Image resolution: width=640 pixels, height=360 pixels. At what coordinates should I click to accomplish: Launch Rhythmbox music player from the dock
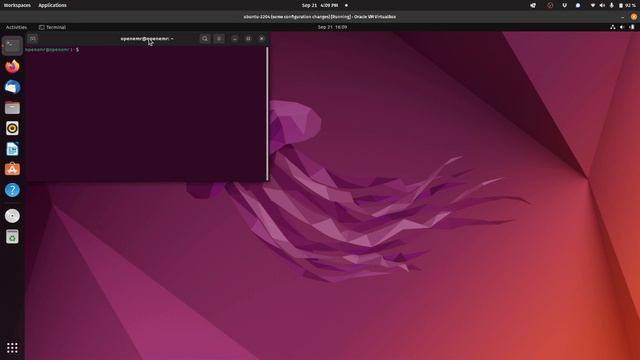(12, 128)
